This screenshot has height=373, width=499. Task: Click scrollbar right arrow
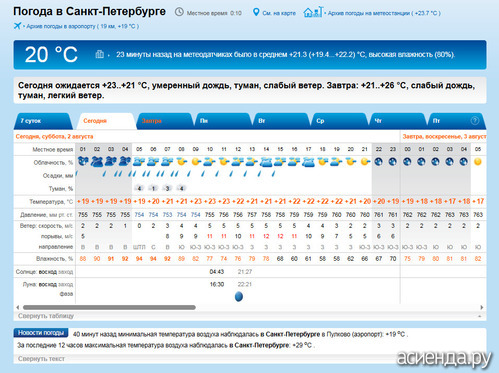pyautogui.click(x=482, y=307)
